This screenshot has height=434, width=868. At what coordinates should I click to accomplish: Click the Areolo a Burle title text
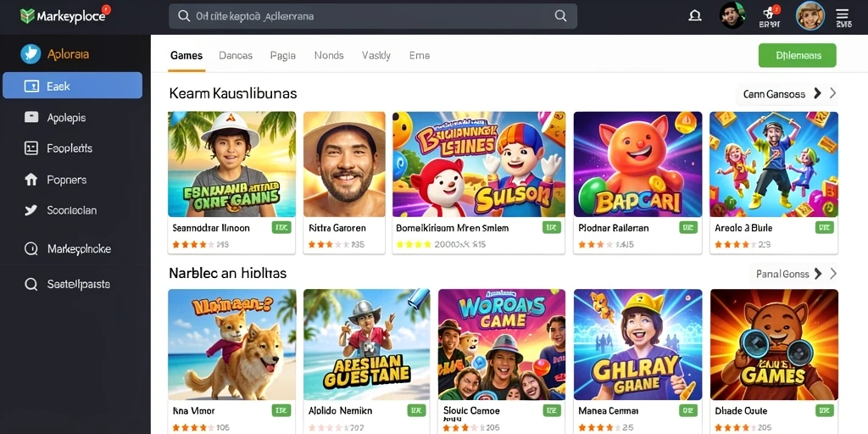743,227
